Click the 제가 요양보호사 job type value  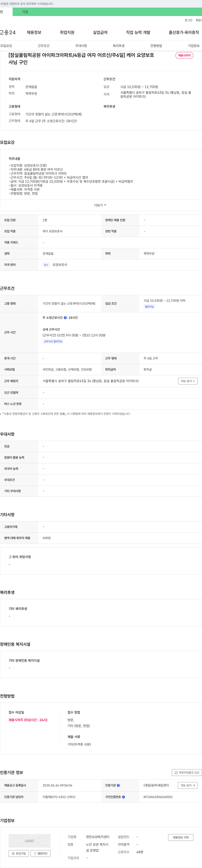pyautogui.click(x=53, y=232)
